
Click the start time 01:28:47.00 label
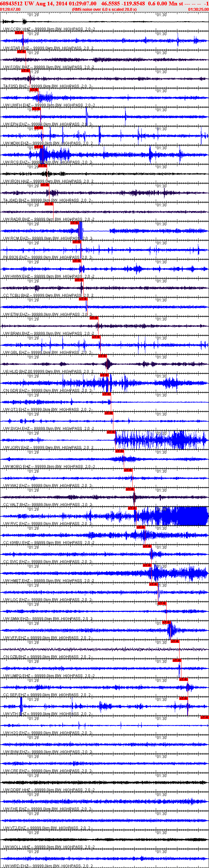pos(10,10)
